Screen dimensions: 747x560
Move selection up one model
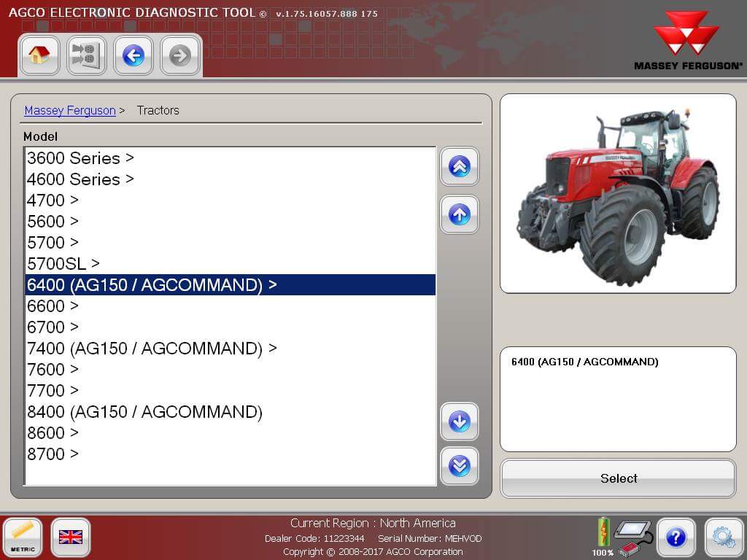click(460, 214)
